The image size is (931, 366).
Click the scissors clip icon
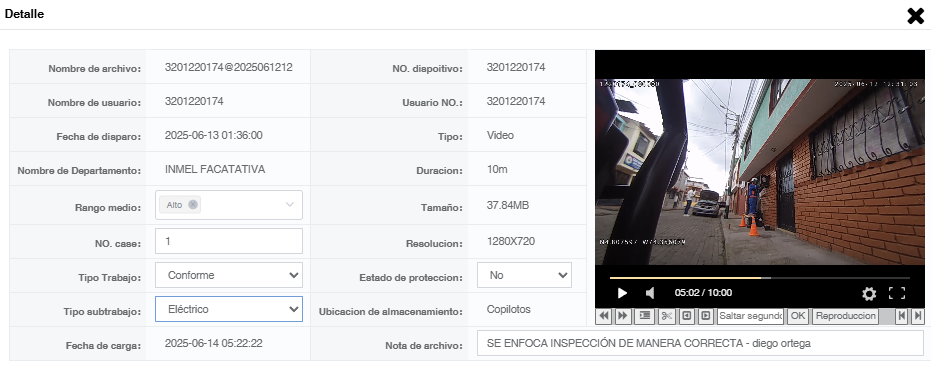(x=666, y=316)
